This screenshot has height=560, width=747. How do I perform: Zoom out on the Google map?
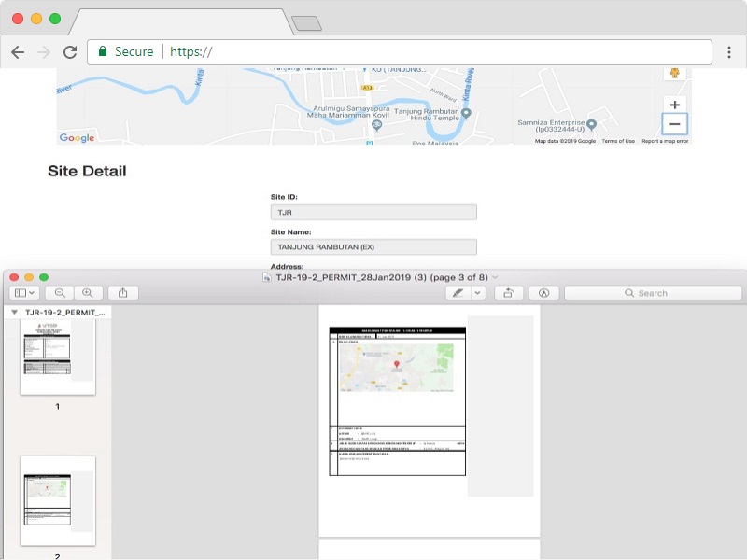pyautogui.click(x=675, y=124)
